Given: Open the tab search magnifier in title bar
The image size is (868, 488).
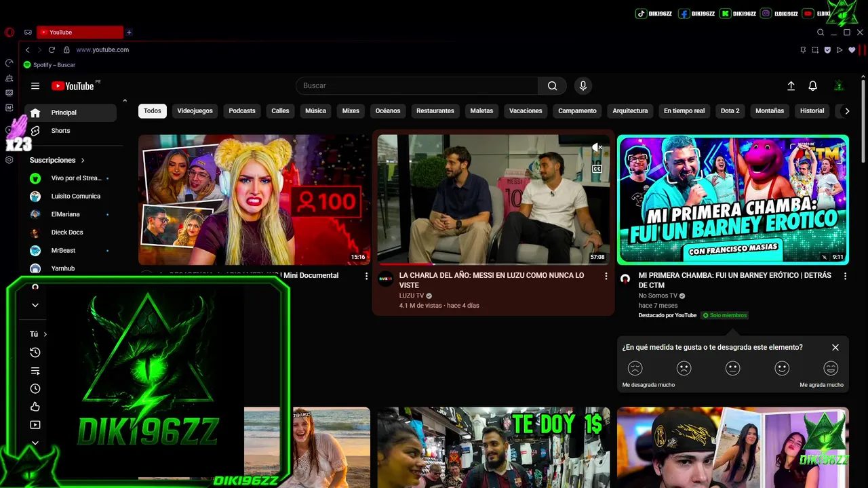Looking at the screenshot, I should [x=821, y=32].
